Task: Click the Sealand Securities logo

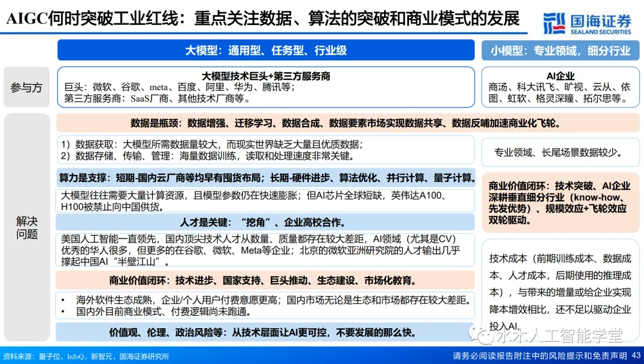Action: point(587,23)
